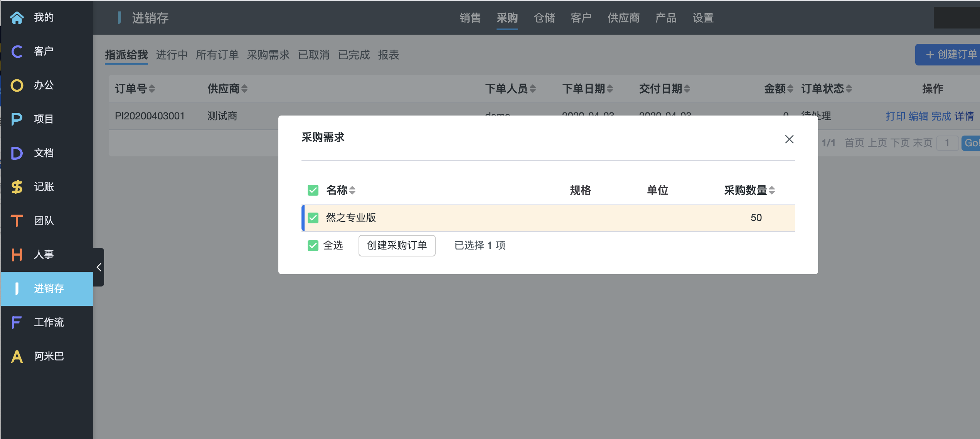Image resolution: width=980 pixels, height=439 pixels.
Task: Select the 团队 team module icon
Action: [17, 221]
